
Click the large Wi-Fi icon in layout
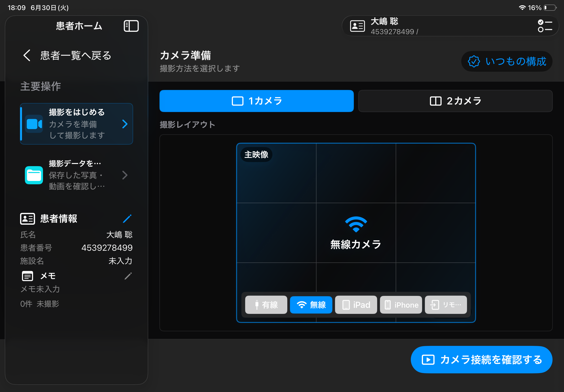pyautogui.click(x=356, y=224)
